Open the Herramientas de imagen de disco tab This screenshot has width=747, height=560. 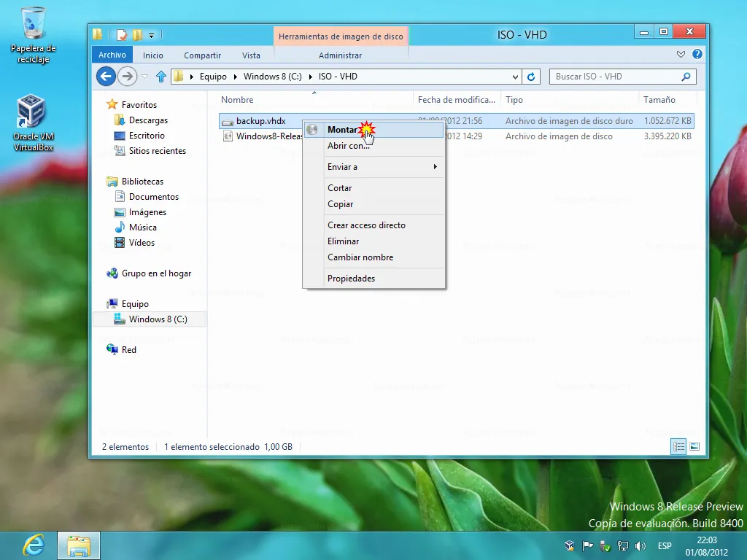pos(341,36)
